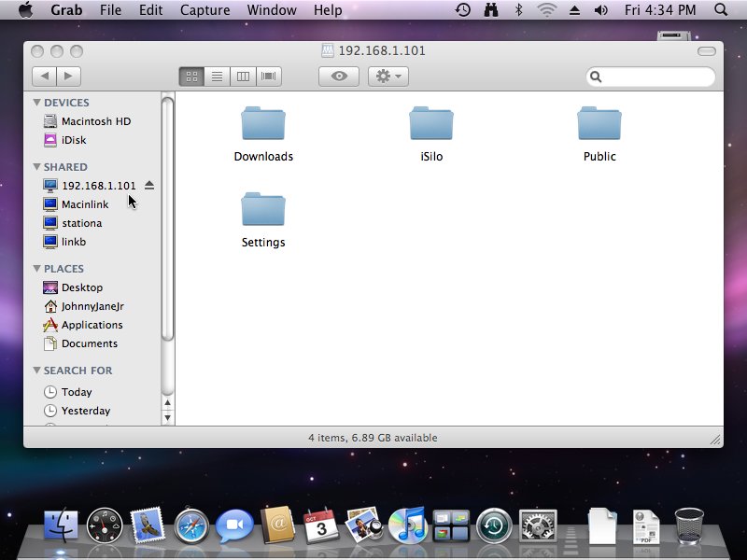The width and height of the screenshot is (747, 560).
Task: Select the iSilo folder
Action: tap(431, 123)
